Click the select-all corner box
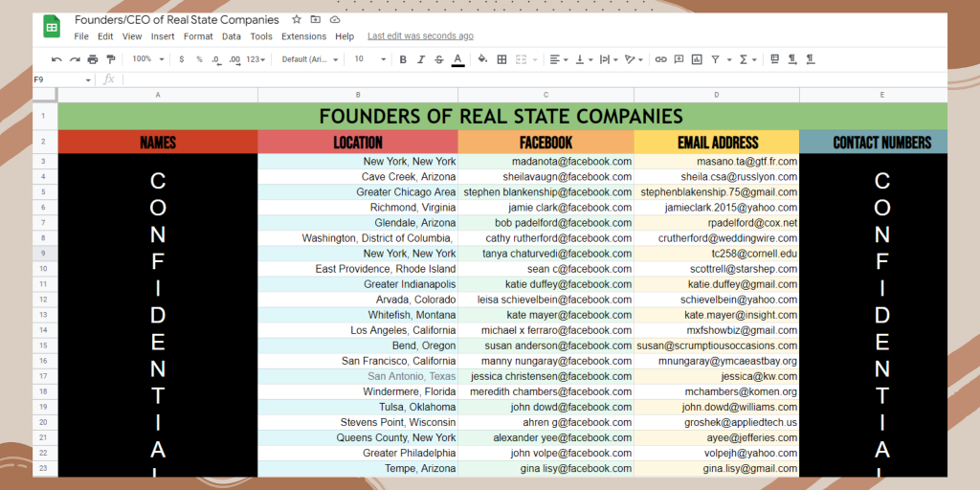This screenshot has width=980, height=490. [x=45, y=95]
